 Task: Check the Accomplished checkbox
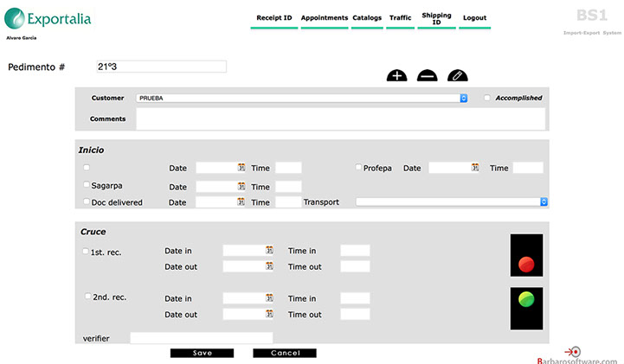487,99
